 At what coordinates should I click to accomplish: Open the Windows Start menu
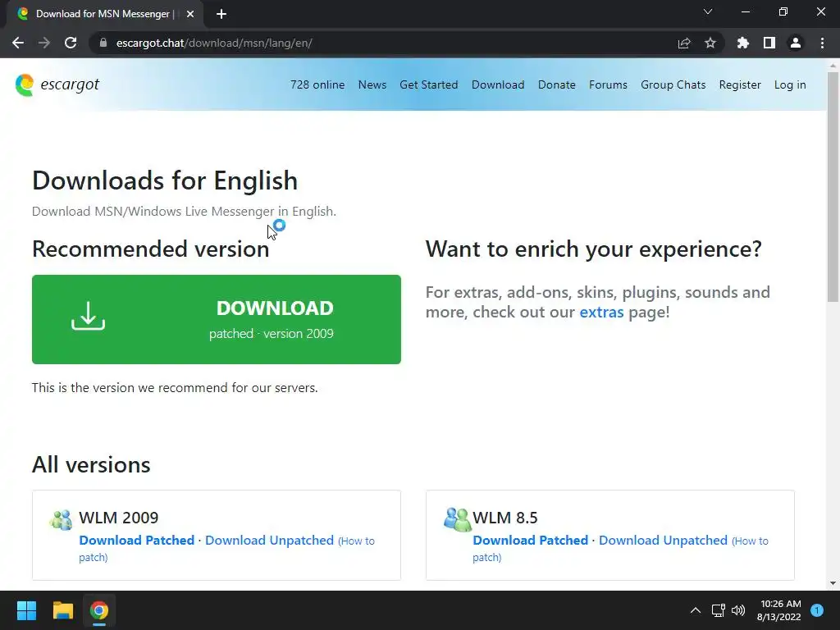tap(26, 610)
